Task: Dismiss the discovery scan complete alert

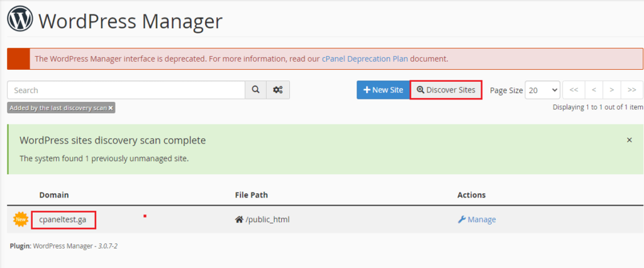Action: tap(629, 140)
